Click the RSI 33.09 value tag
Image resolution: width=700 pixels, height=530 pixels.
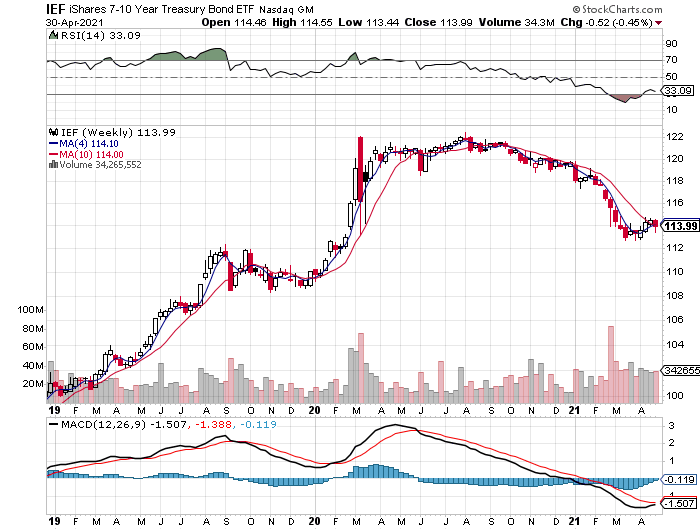click(669, 89)
